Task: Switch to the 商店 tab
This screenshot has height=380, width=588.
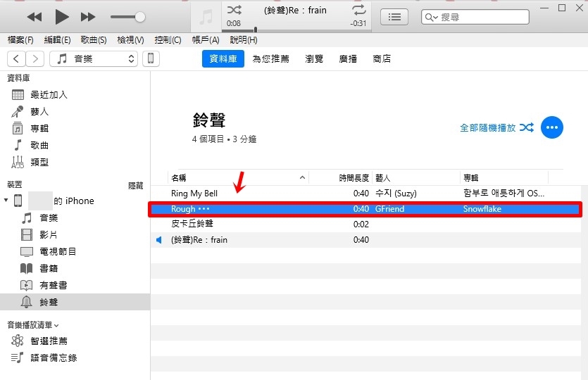Action: pyautogui.click(x=382, y=59)
